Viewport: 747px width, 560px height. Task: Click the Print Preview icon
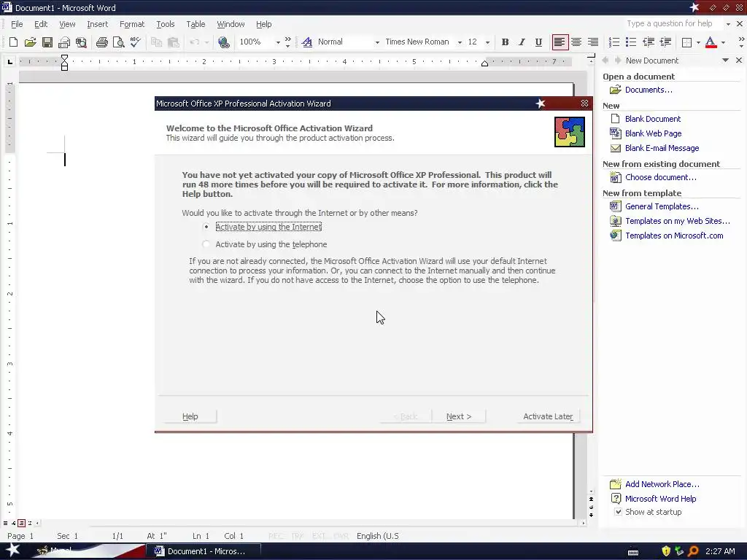click(119, 42)
